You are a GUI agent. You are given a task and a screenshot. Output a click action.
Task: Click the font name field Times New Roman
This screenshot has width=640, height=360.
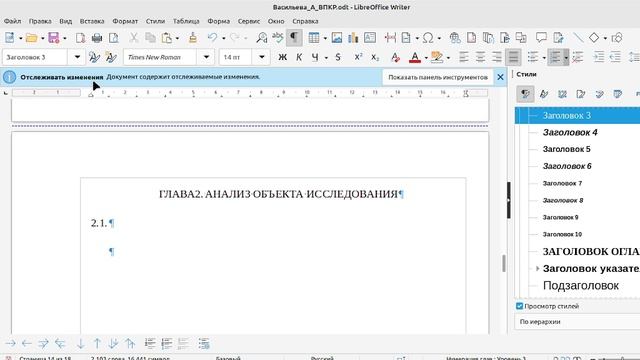(160, 57)
